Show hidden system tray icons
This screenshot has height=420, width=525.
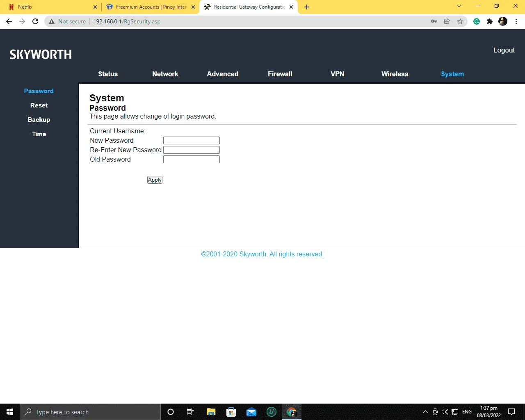[425, 412]
